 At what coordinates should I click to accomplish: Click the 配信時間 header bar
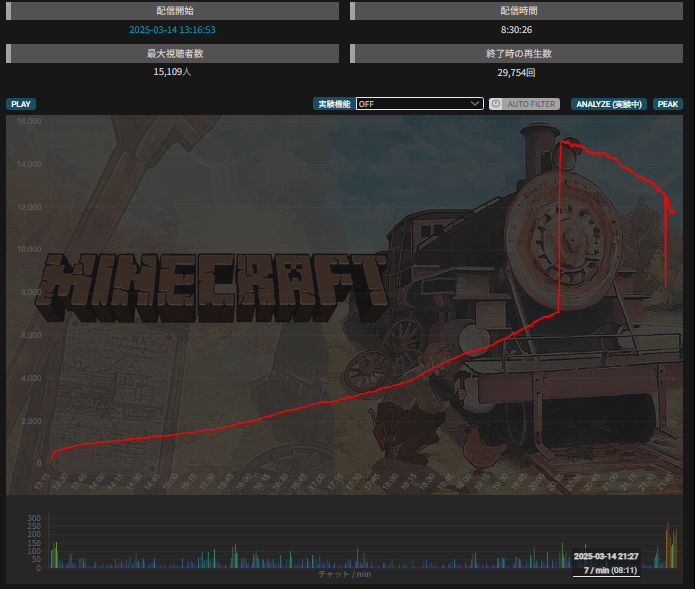point(516,11)
